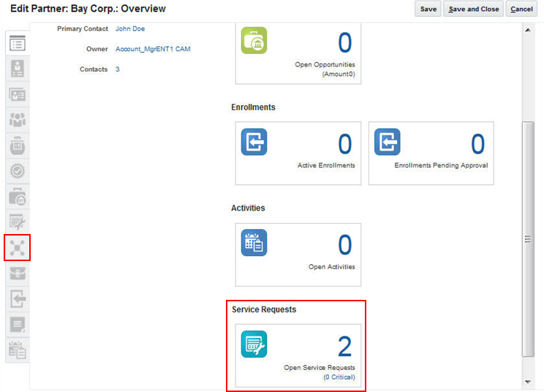Open the Relationships network sidebar icon

(x=18, y=248)
